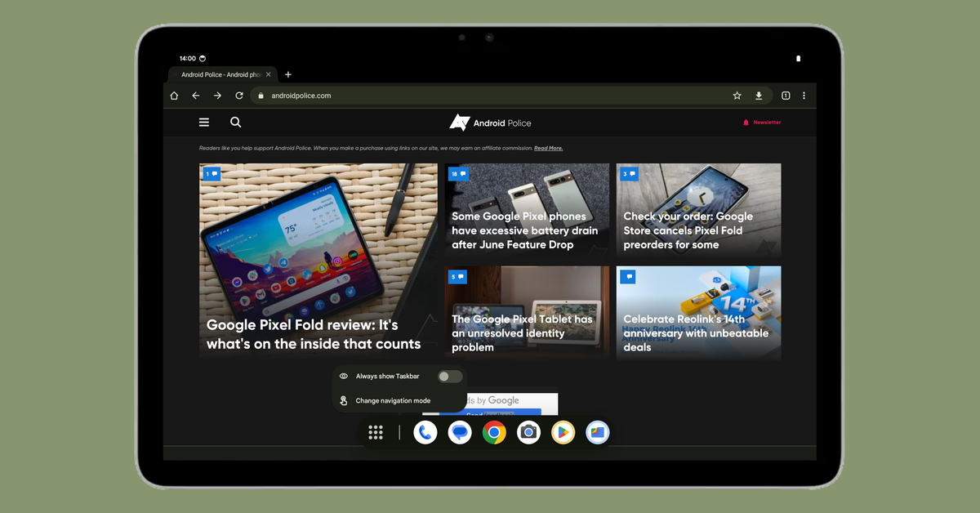Image resolution: width=980 pixels, height=513 pixels.
Task: Open Google Play Store from the taskbar
Action: [563, 432]
